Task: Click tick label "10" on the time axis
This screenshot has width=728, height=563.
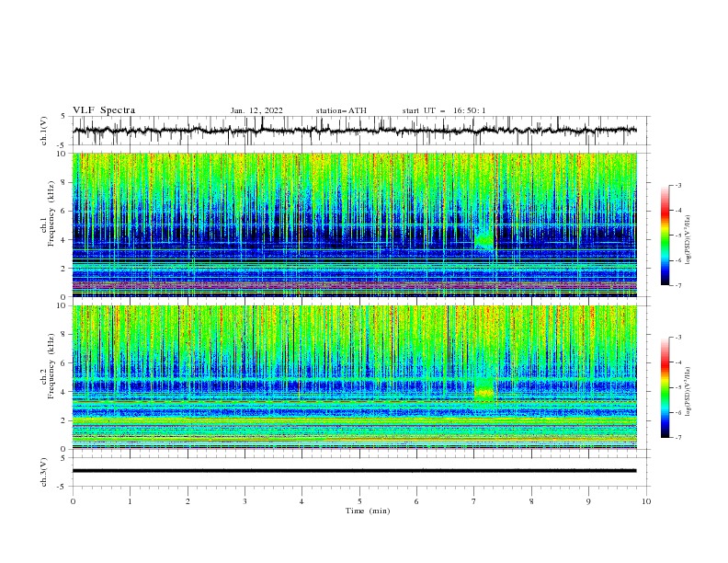Action: [x=646, y=501]
